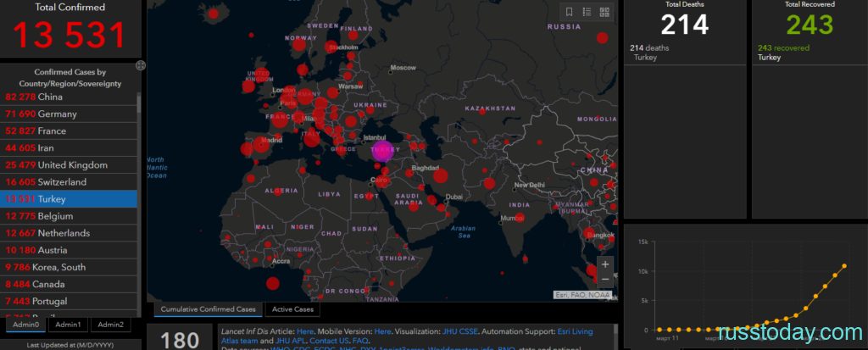This screenshot has height=350, width=868.
Task: Click the last data point on chart
Action: pyautogui.click(x=844, y=266)
